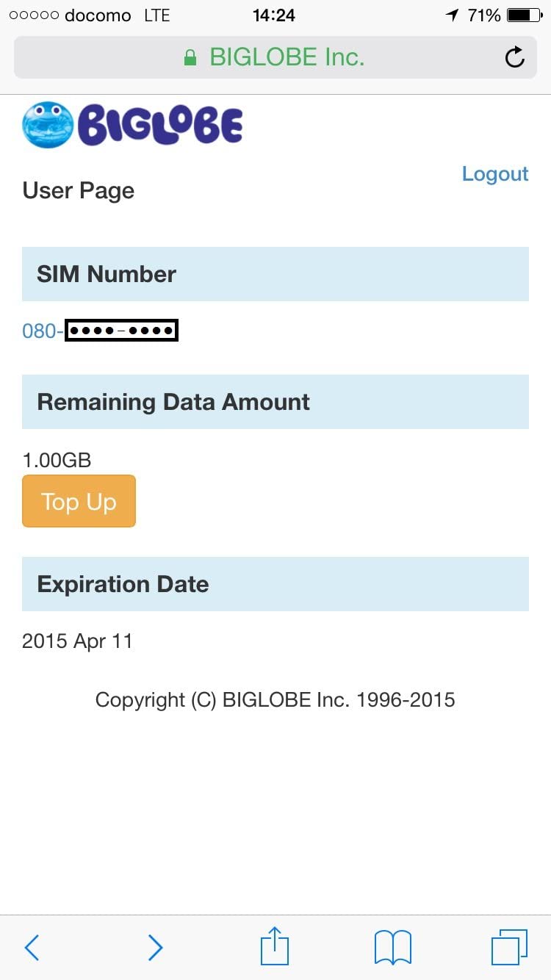Tap the Safari back arrow
Screen dimensions: 551x980
(x=32, y=948)
